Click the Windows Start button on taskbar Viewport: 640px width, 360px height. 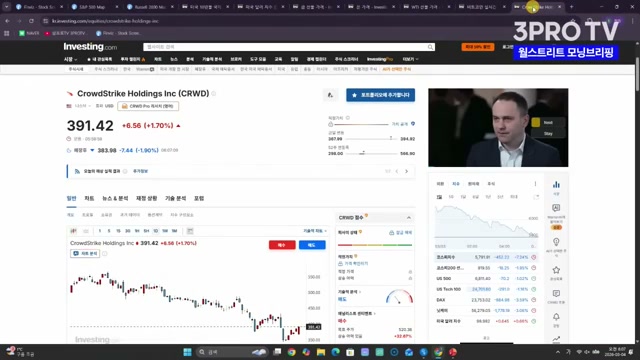coord(187,352)
